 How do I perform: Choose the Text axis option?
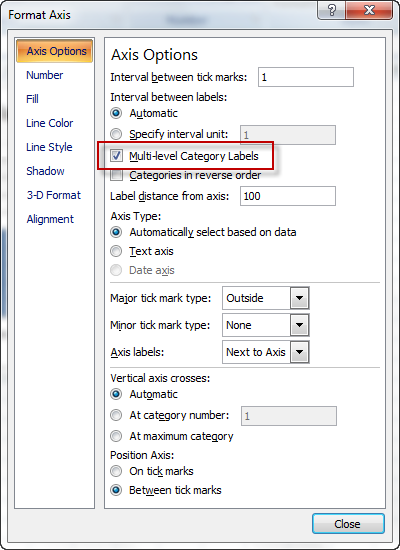116,251
